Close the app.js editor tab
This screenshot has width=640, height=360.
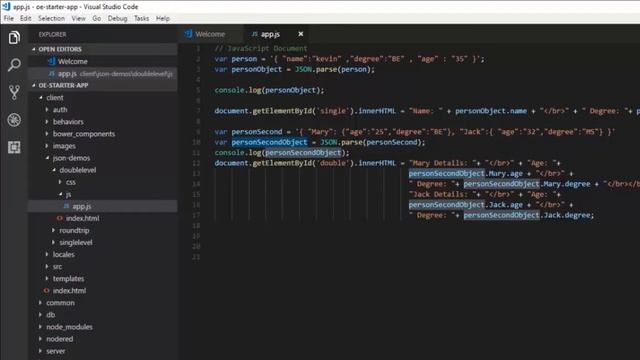[301, 34]
